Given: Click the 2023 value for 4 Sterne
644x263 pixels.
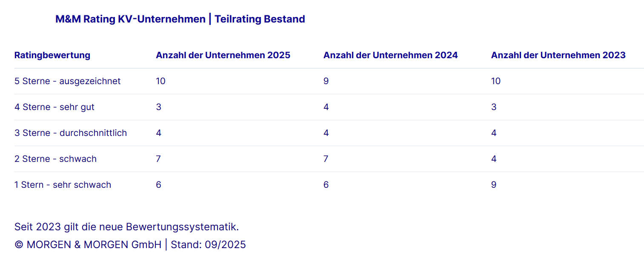Looking at the screenshot, I should point(494,107).
